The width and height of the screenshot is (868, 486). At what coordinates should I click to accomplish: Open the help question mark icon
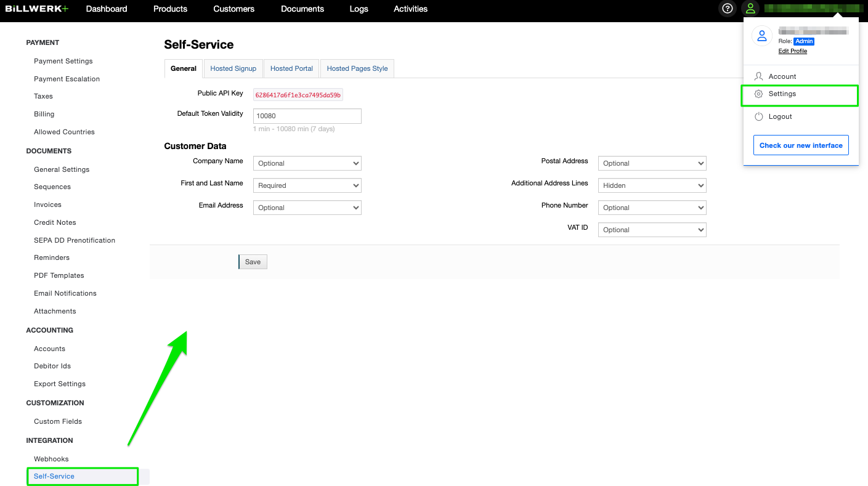(728, 9)
